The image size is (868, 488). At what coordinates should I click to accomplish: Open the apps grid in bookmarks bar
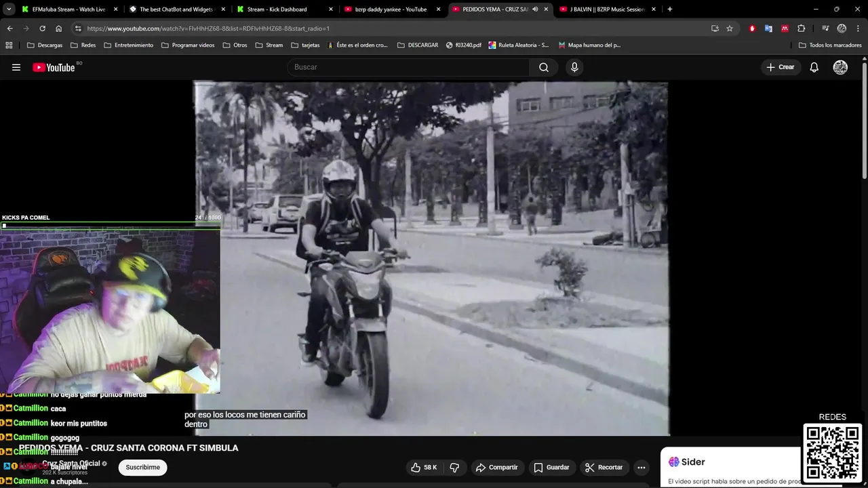click(x=9, y=45)
